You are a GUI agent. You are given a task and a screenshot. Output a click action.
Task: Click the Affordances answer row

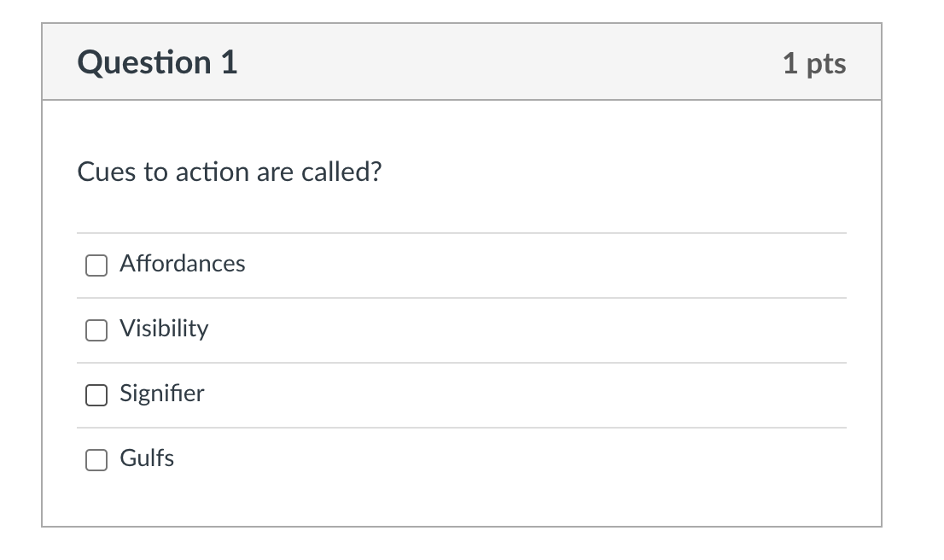pyautogui.click(x=461, y=265)
